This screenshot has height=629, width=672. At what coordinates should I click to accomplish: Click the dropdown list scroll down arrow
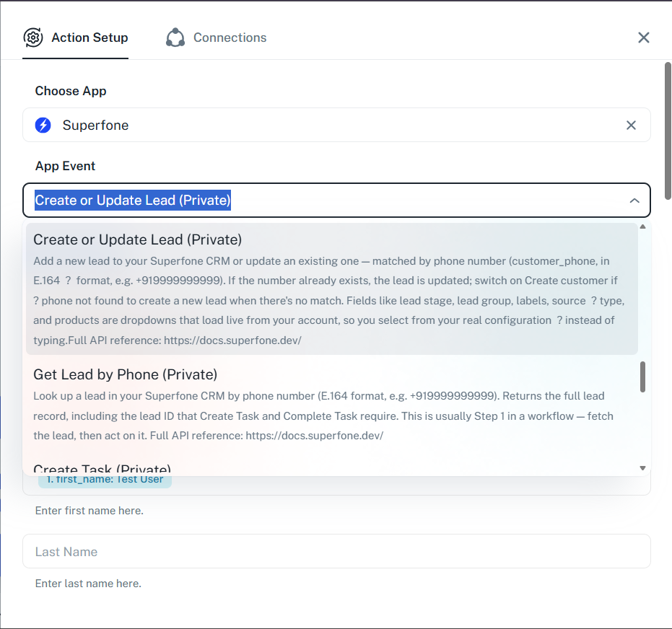(x=642, y=468)
